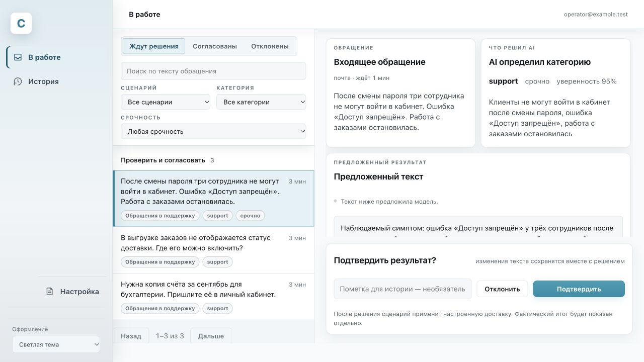Switch to the Отклонены tab
Image resolution: width=644 pixels, height=362 pixels.
click(x=270, y=46)
